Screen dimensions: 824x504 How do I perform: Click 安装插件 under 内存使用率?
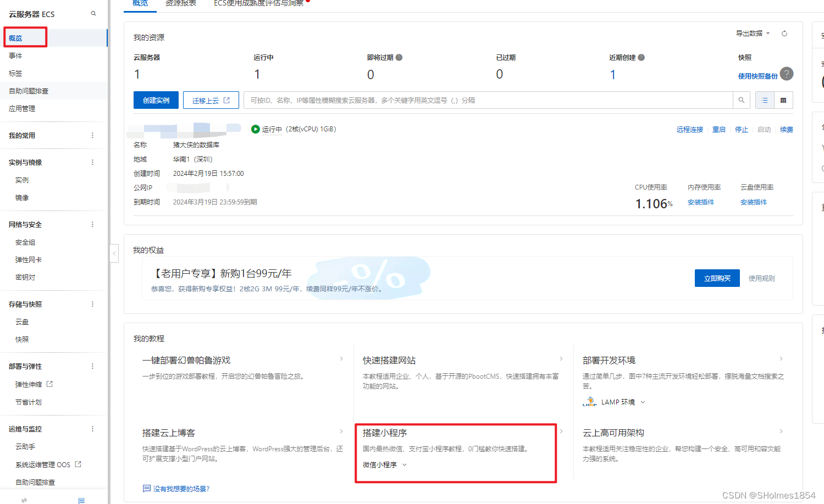[x=701, y=202]
